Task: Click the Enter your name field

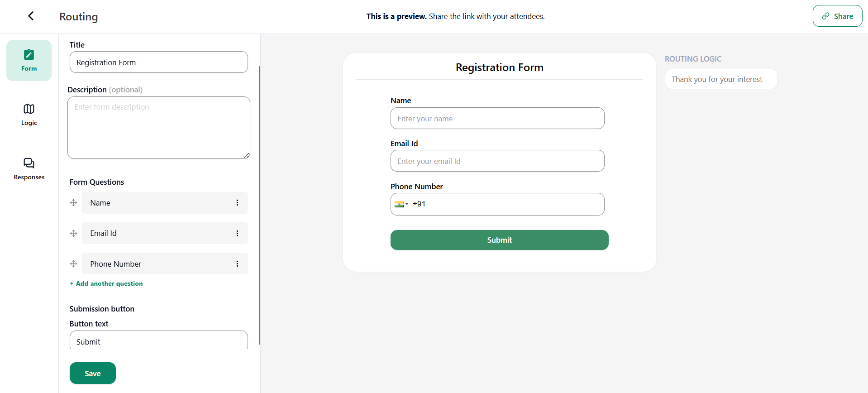Action: point(497,119)
